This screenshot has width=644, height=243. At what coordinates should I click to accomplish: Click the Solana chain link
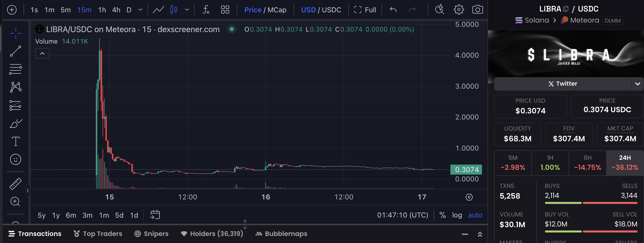coord(532,20)
